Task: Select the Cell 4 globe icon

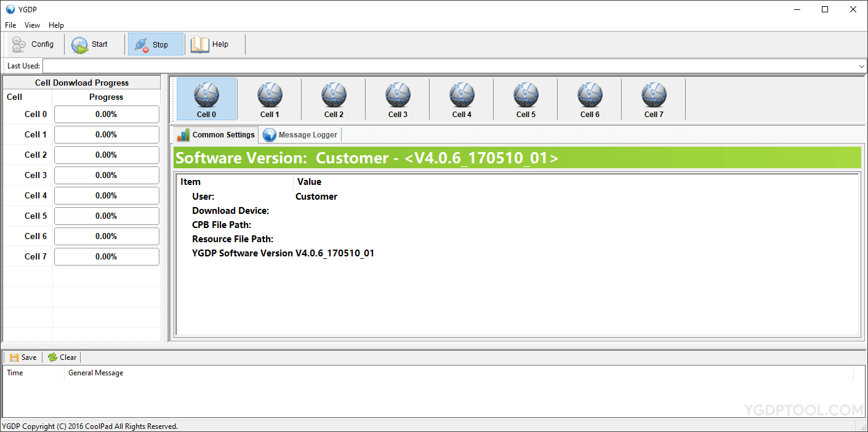Action: 462,99
